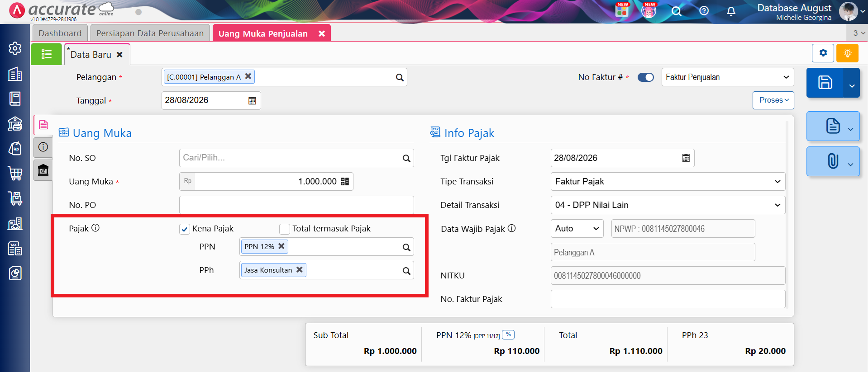Screen dimensions: 868x372
Task: Open the user profile dropdown arrow
Action: coord(863,12)
